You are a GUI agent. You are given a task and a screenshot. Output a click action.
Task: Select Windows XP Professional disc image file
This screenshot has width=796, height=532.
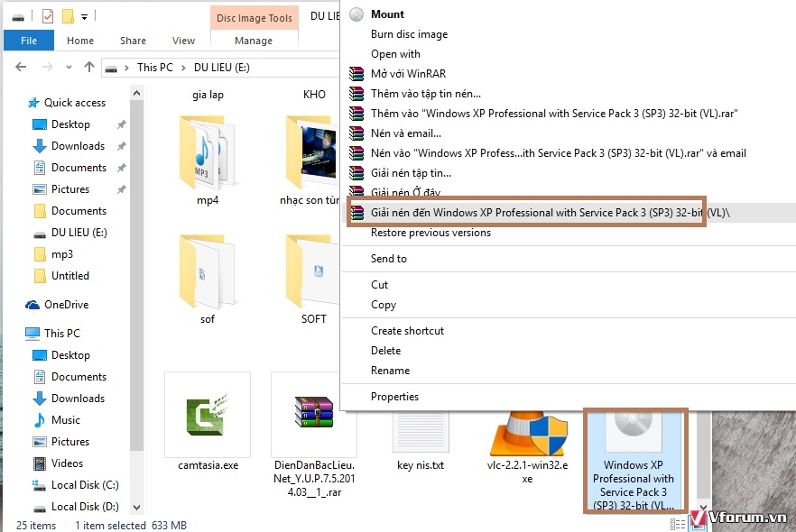click(x=633, y=461)
